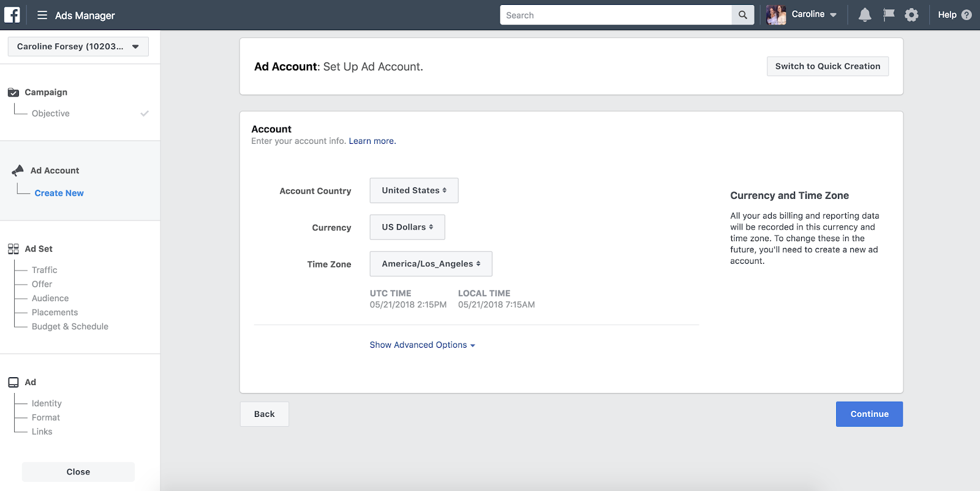Click the Campaign section heading

(46, 92)
